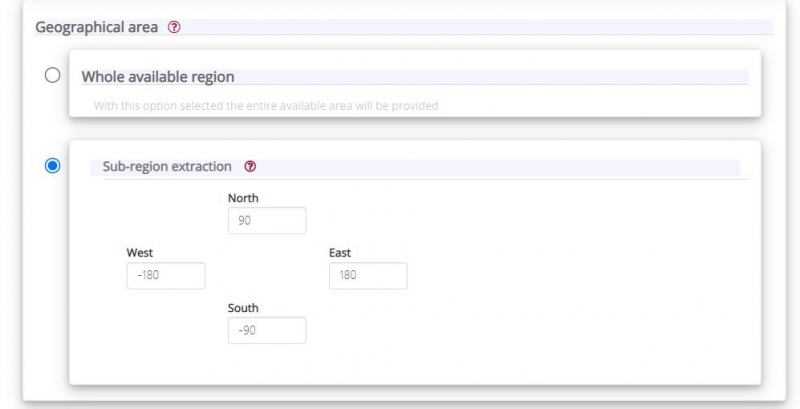Click the North field label
The height and width of the screenshot is (409, 800).
pyautogui.click(x=243, y=198)
